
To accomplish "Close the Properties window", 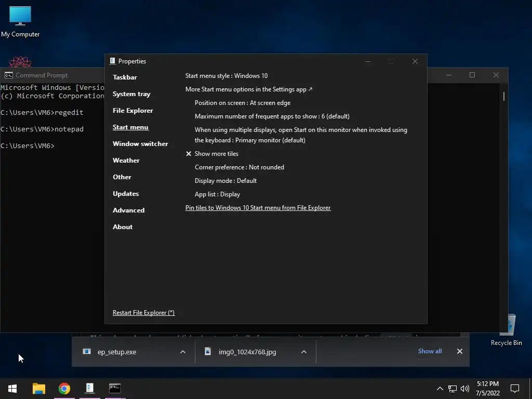I will click(415, 61).
